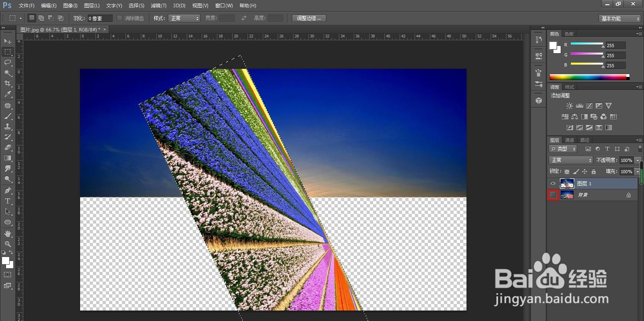Click the Curves adjustment icon
644x321 pixels.
coord(589,106)
